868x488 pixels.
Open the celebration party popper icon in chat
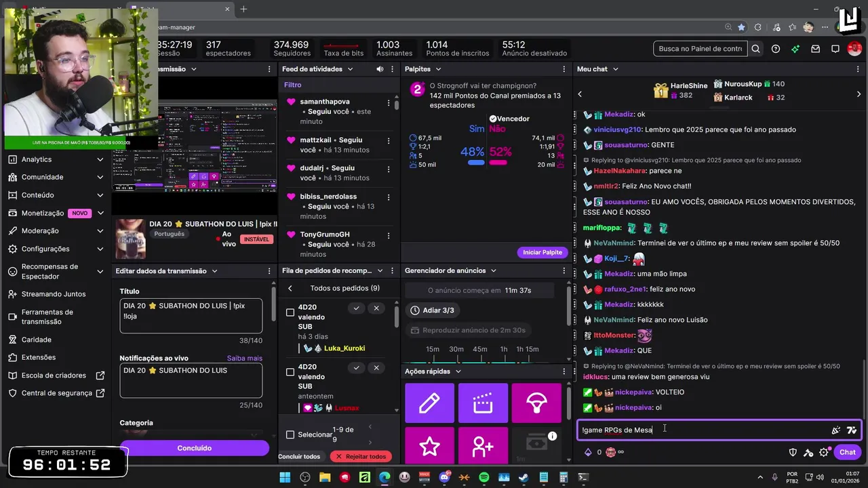[835, 430]
